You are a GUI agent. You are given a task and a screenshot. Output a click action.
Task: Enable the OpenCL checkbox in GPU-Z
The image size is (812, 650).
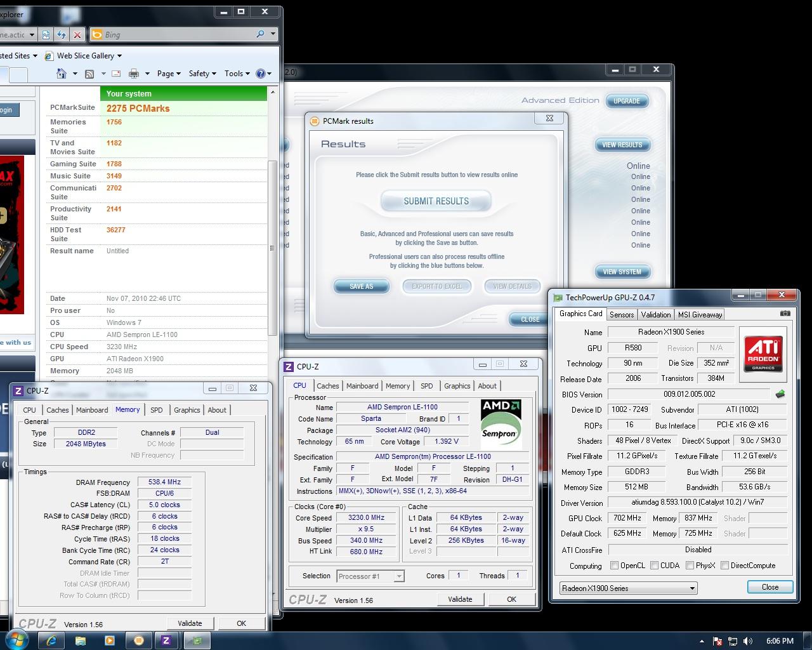614,565
